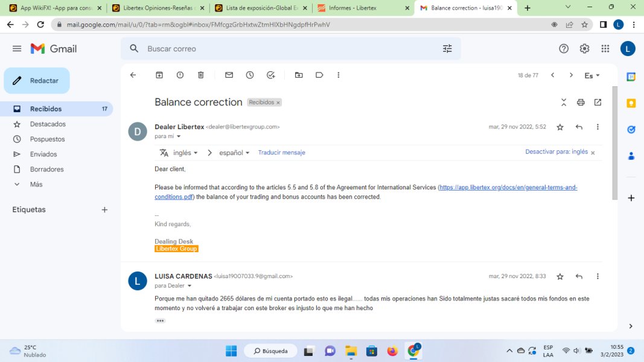
Task: Show search options filter icon
Action: point(447,48)
